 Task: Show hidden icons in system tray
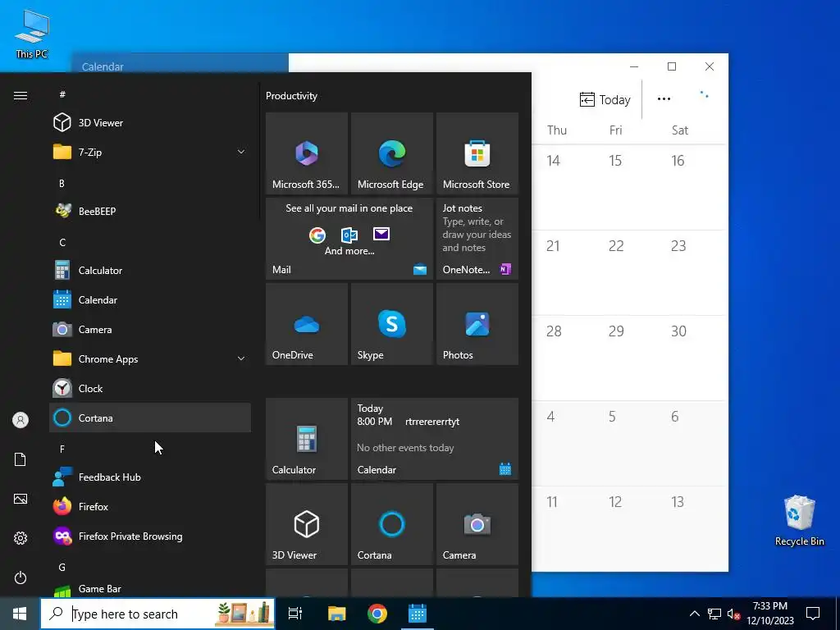pyautogui.click(x=694, y=614)
